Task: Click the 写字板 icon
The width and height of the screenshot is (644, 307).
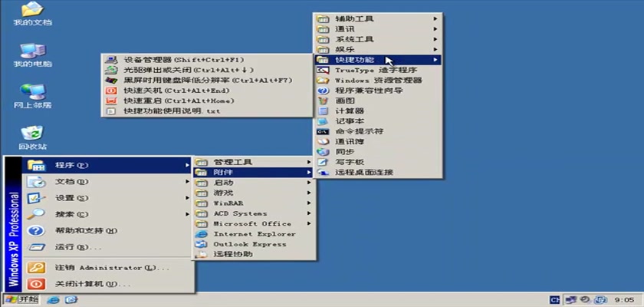Action: (x=324, y=162)
